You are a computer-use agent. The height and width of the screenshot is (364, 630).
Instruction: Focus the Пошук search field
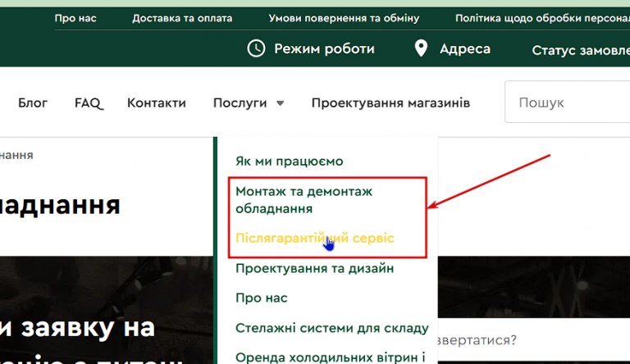point(568,102)
